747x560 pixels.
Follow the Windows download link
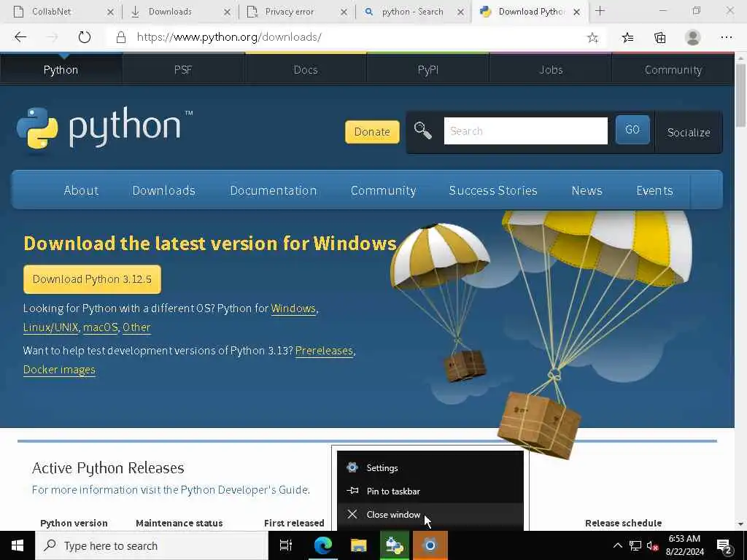[293, 308]
